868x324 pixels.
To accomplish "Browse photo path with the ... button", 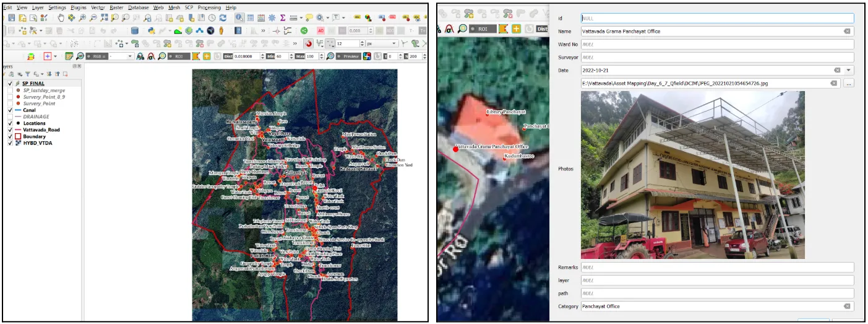I will click(x=849, y=83).
